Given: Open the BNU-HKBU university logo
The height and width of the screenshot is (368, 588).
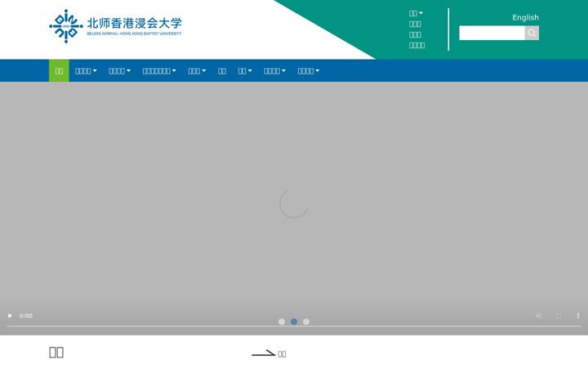Looking at the screenshot, I should tap(115, 26).
